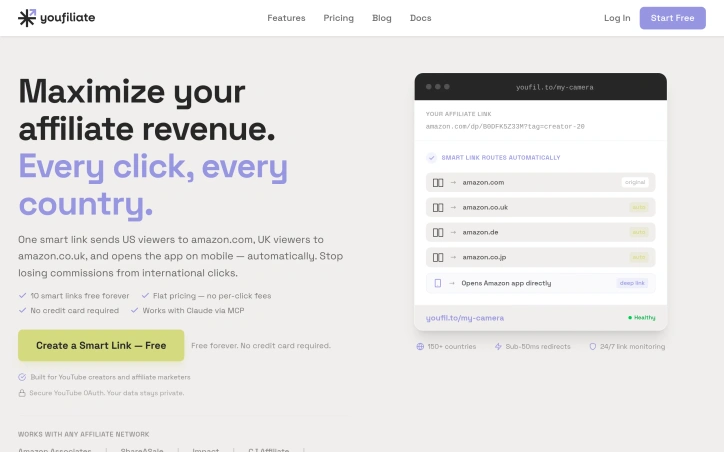Click the 'Every click, every country.' purple headline
This screenshot has height=452, width=724.
pos(153,185)
